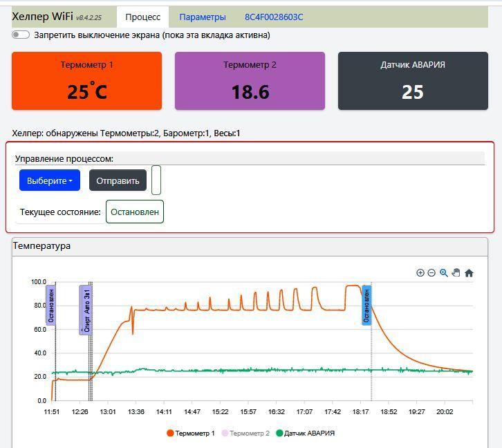Screen dimensions: 502x448
Task: Open the Выберите dropdown
Action: 50,180
